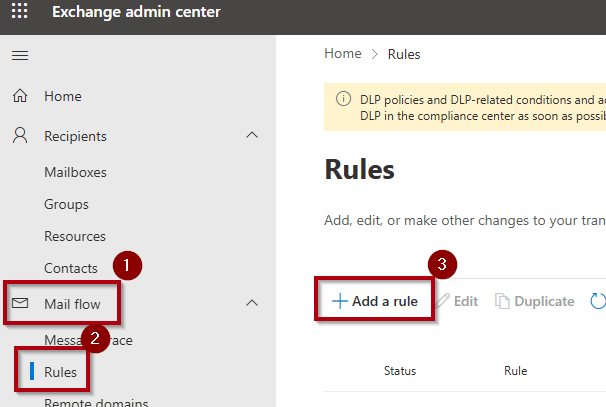Screen dimensions: 606x407
Task: Click the Home house icon in sidebar
Action: [x=20, y=96]
